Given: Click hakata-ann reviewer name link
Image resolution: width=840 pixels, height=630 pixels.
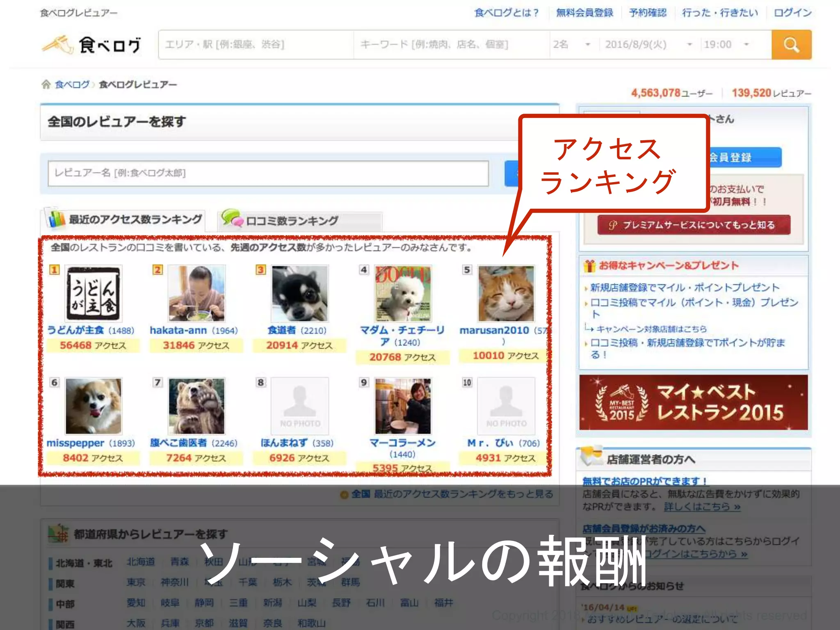Looking at the screenshot, I should click(178, 330).
